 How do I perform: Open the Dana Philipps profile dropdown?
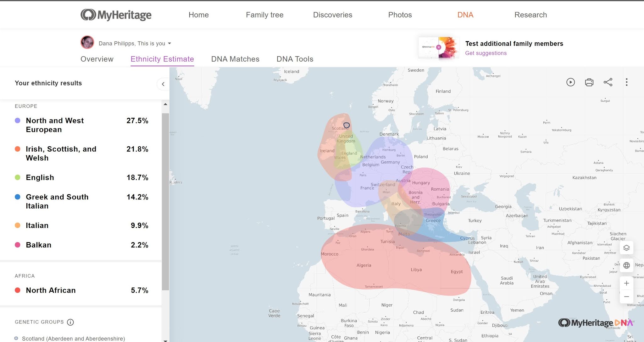[135, 43]
